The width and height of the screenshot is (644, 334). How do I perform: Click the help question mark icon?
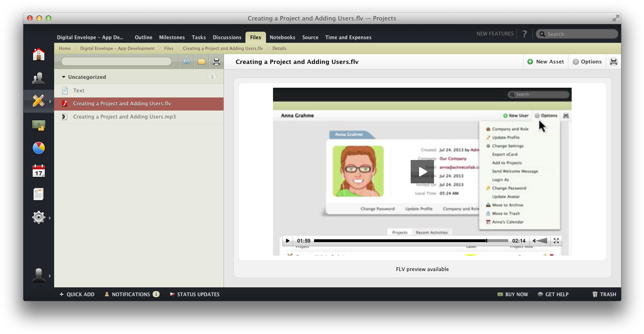(x=525, y=34)
